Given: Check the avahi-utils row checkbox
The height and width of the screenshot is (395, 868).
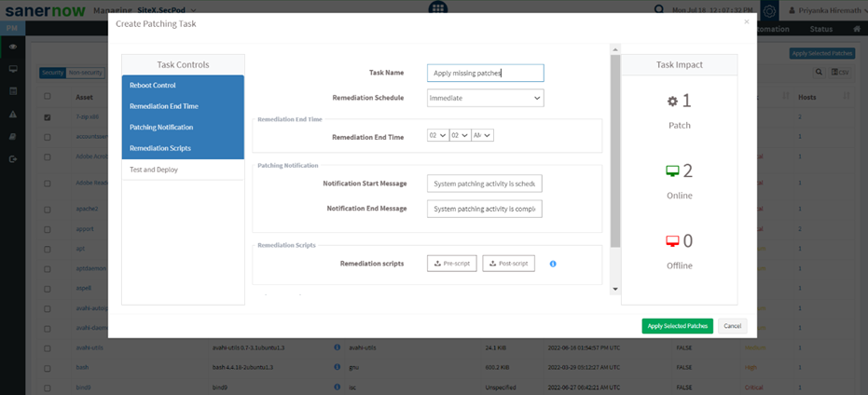Looking at the screenshot, I should [48, 348].
